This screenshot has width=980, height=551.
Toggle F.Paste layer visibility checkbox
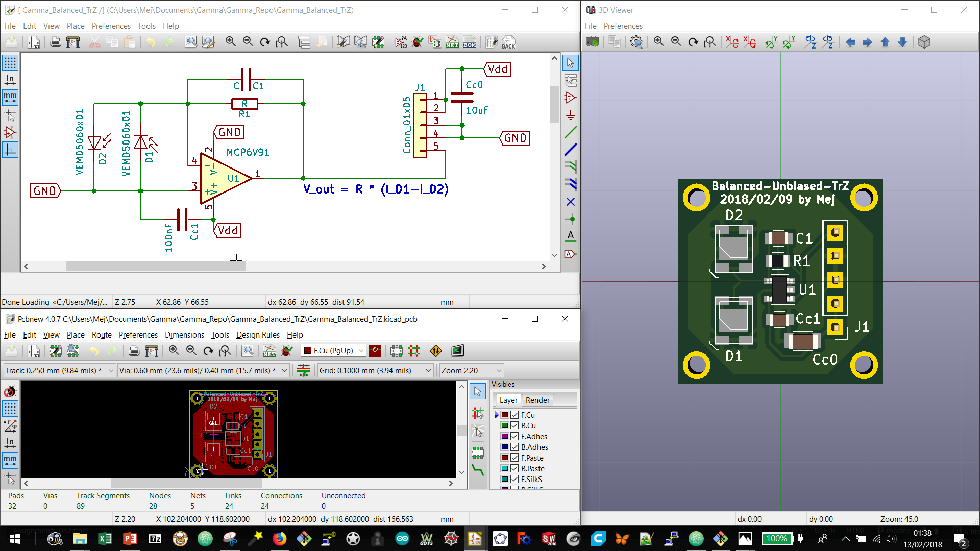tap(514, 458)
